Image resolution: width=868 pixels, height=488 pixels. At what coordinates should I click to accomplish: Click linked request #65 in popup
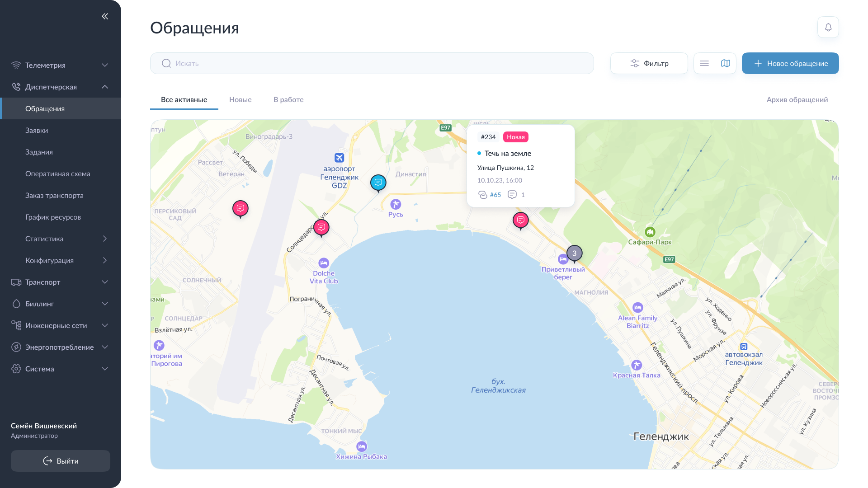pyautogui.click(x=495, y=195)
